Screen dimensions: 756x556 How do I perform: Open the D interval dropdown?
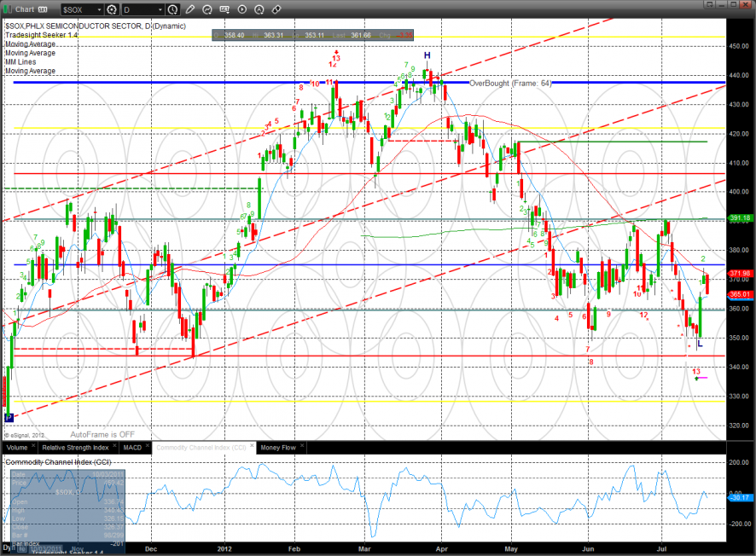pyautogui.click(x=162, y=9)
